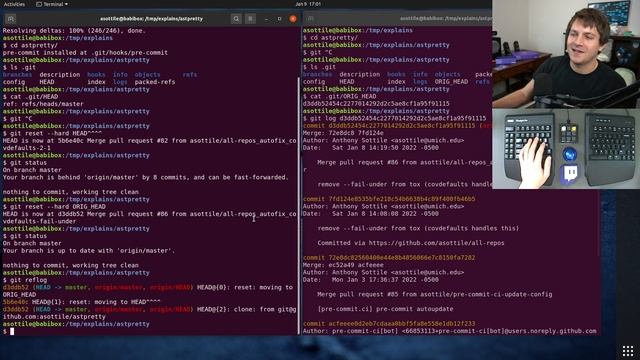Click 'HEAD is now at d3ddb52' line
Viewport: 640px width, 360px height.
[x=149, y=218]
